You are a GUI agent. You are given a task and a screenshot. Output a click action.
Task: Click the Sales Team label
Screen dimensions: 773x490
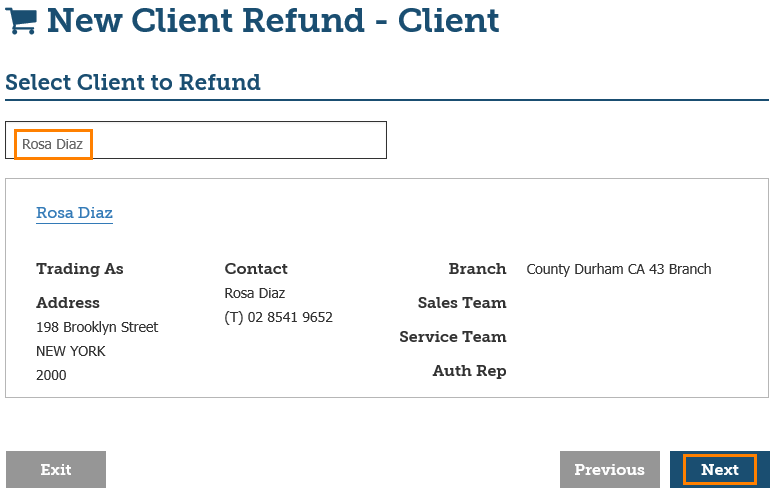click(x=462, y=303)
